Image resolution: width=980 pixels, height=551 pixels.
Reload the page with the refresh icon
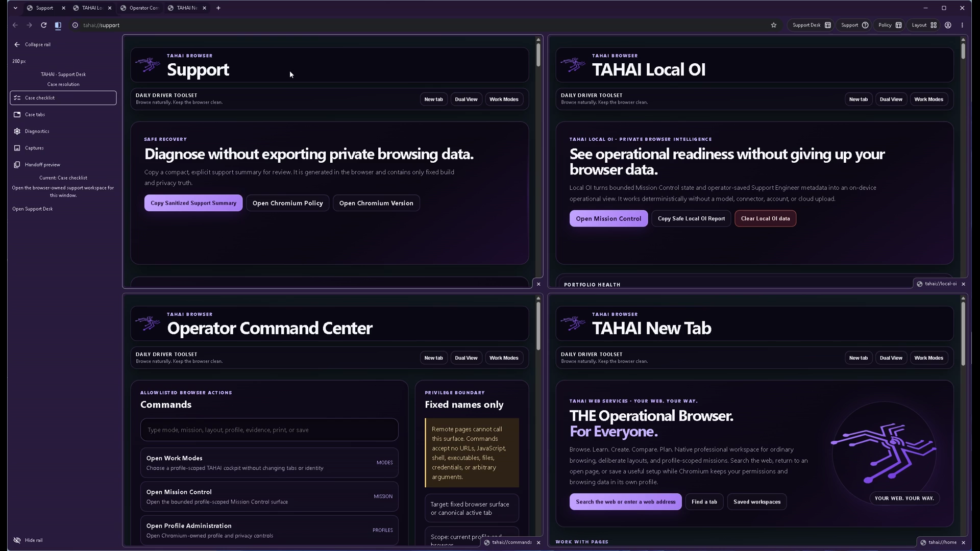pos(44,25)
